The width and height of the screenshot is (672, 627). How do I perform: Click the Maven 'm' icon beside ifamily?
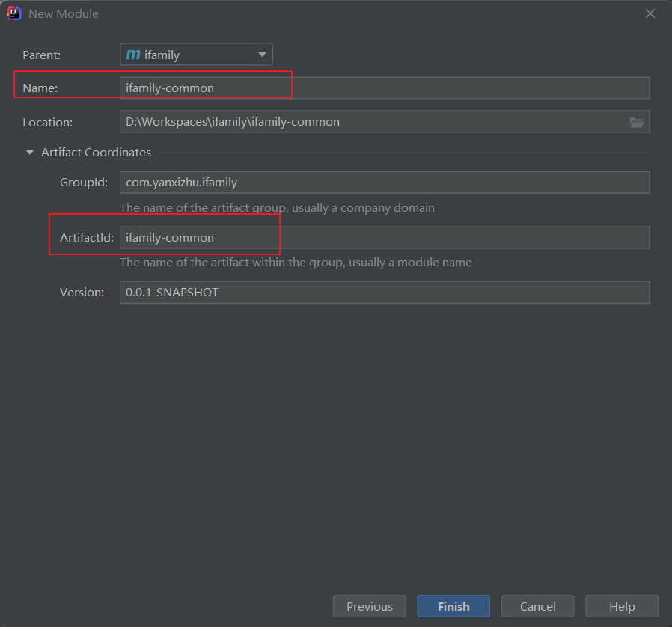[x=133, y=55]
